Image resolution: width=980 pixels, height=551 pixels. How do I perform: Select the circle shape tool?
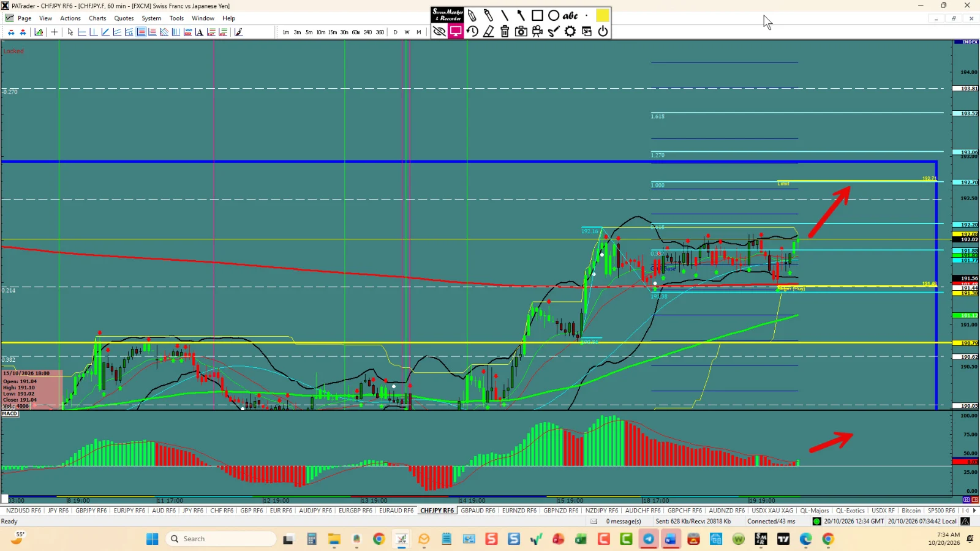(554, 15)
